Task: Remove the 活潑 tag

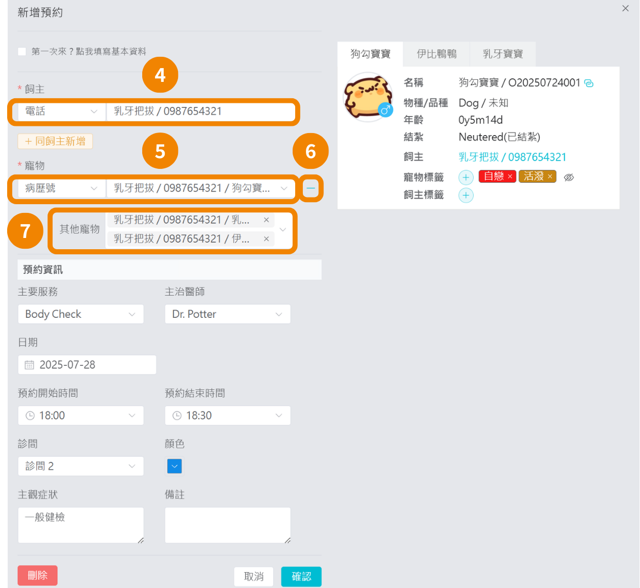Action: coord(549,177)
